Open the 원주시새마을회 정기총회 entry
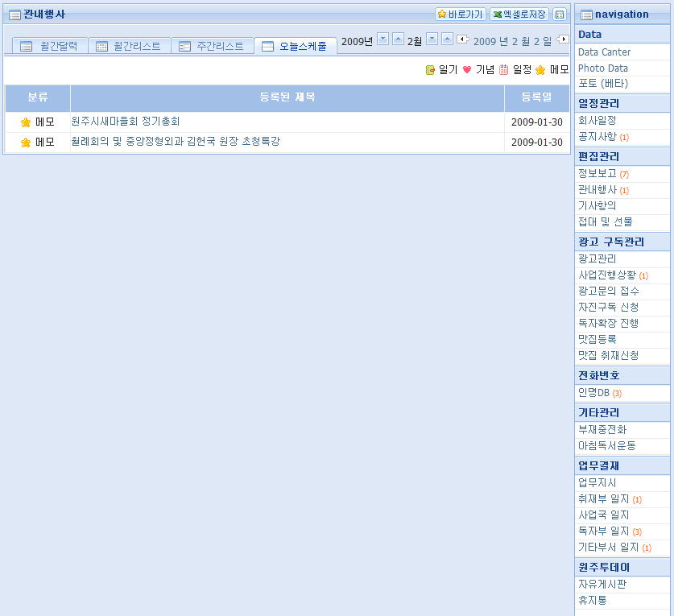The height and width of the screenshot is (616, 674). pos(126,122)
